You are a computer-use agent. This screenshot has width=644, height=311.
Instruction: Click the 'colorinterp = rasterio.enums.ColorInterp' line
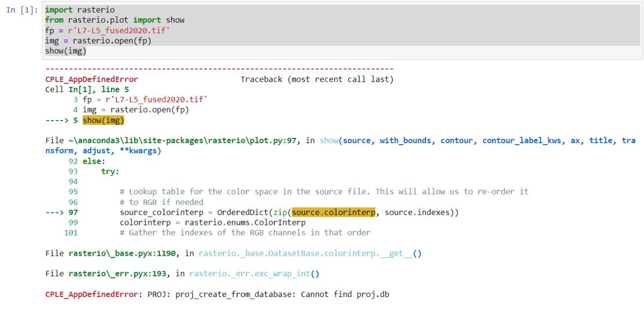point(213,222)
